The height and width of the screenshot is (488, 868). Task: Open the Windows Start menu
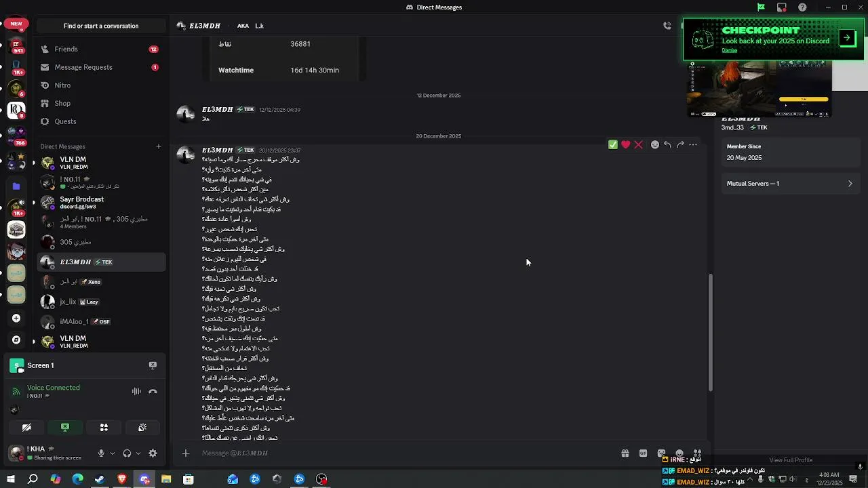11,479
